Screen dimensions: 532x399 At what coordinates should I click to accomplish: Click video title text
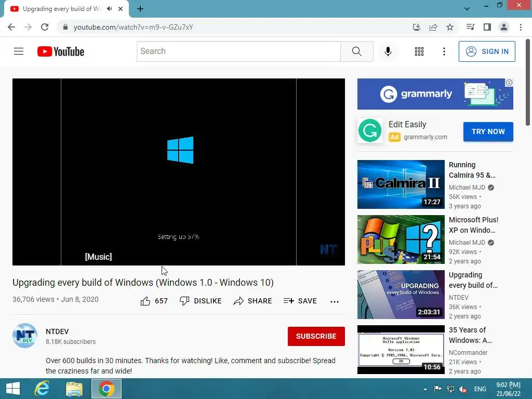143,282
